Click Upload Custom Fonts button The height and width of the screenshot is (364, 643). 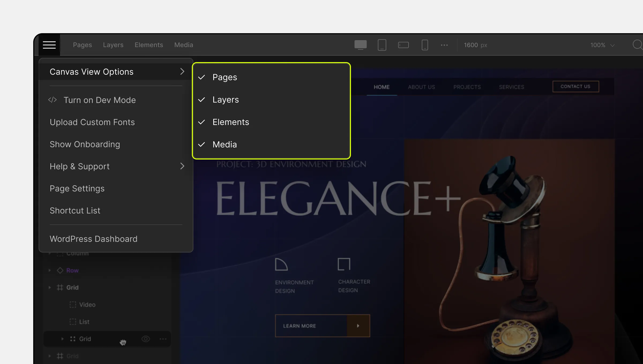92,122
